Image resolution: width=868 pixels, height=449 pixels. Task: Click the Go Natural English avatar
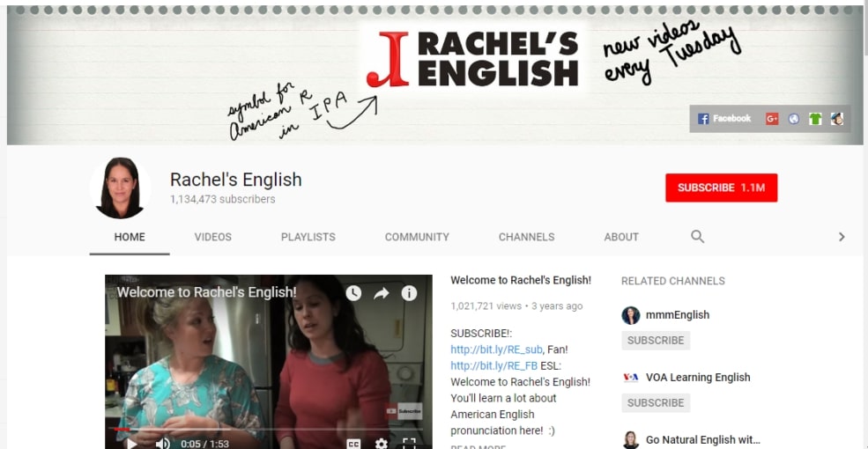631,440
